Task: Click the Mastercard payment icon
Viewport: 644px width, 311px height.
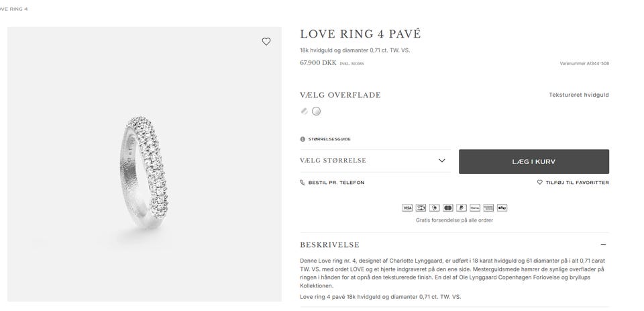Action: point(447,208)
